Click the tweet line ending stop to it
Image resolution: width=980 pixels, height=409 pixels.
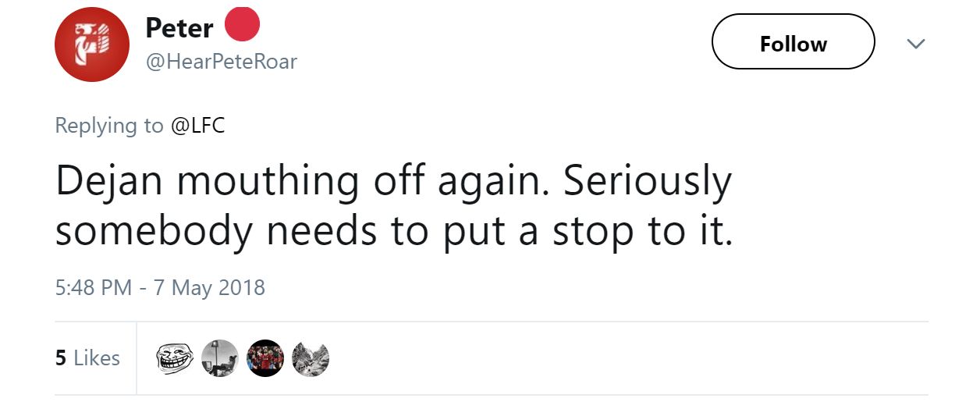pyautogui.click(x=393, y=232)
